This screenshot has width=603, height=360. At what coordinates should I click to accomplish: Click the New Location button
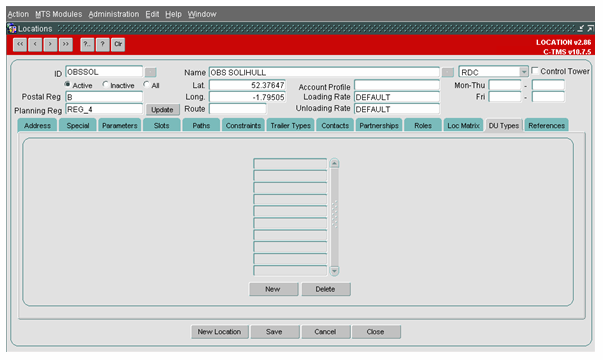click(220, 332)
